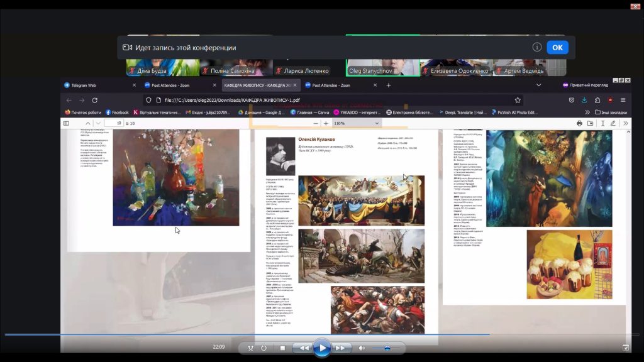Open the info icon on recording notice

pos(536,47)
